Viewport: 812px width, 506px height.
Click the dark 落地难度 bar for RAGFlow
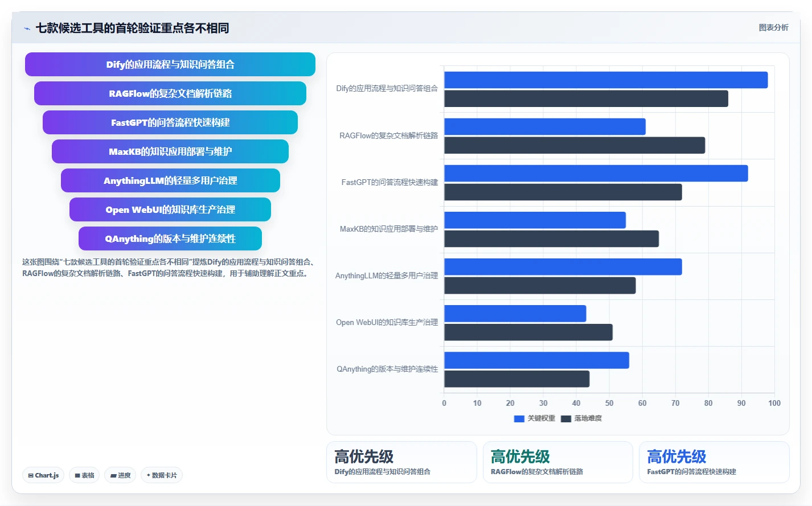tap(575, 145)
